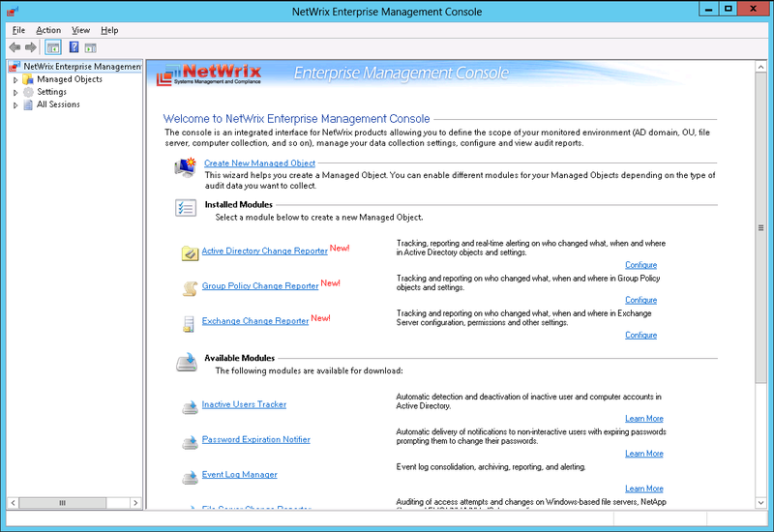The image size is (774, 532).
Task: Click the Group Policy Change Reporter scroll icon
Action: [190, 288]
